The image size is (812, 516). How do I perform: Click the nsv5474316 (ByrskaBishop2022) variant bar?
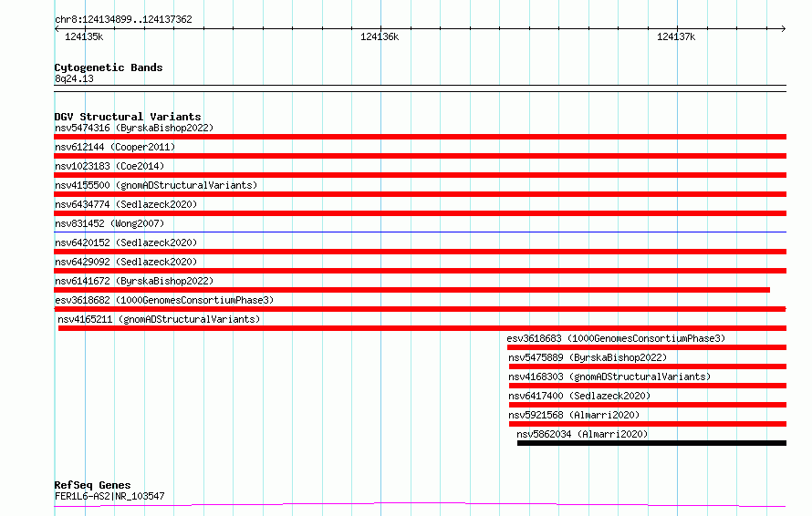tap(420, 137)
